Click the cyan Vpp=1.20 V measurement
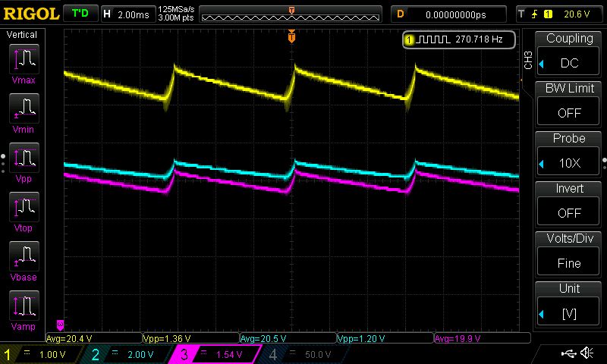607x364 pixels. click(361, 338)
